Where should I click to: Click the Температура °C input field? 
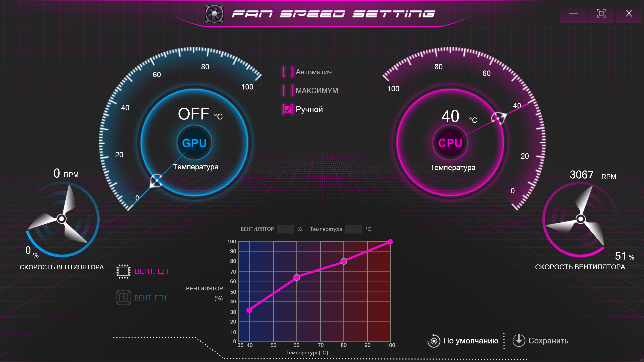tap(353, 229)
